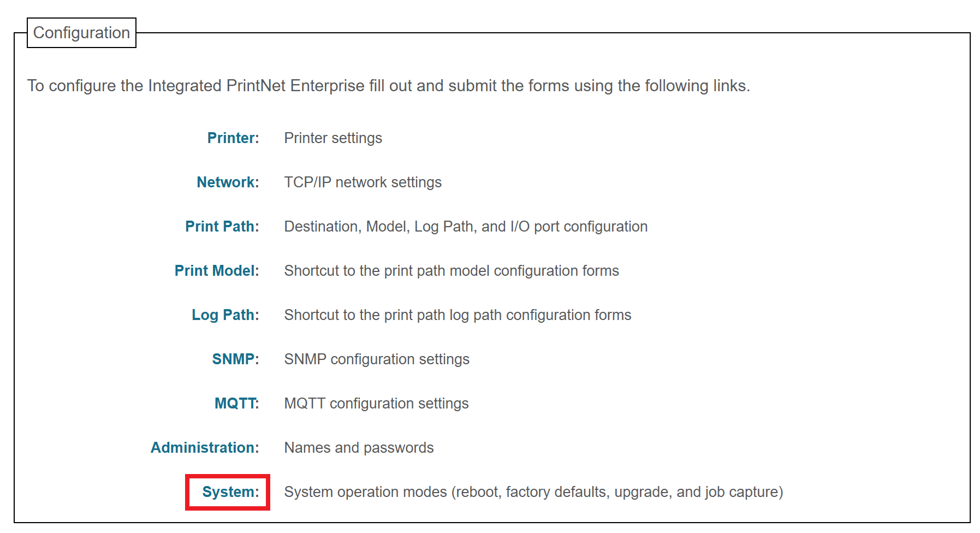Image resolution: width=980 pixels, height=533 pixels.
Task: Click the 'Printer settings' description text
Action: point(333,138)
